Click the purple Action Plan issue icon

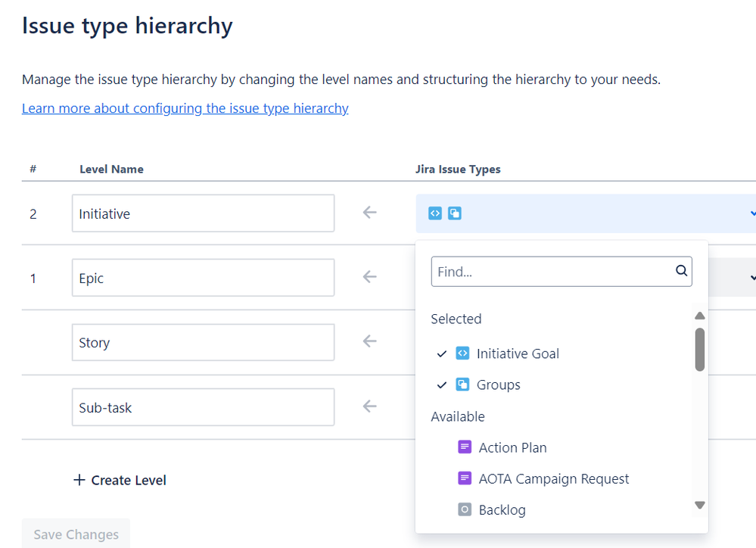click(465, 447)
